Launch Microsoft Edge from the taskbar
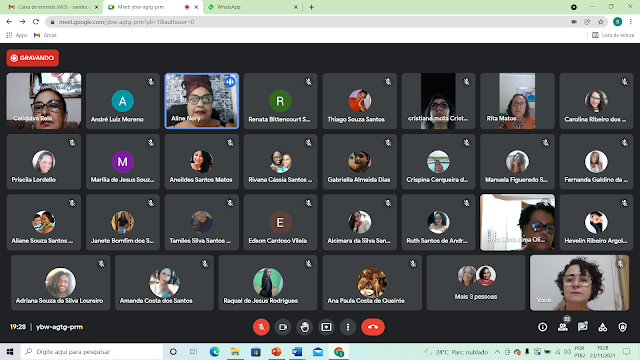Screen dimensions: 640x360 click(x=214, y=351)
